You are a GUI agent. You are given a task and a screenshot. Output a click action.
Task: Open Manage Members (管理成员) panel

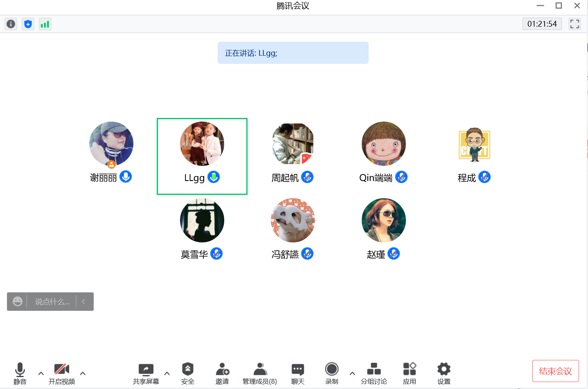(260, 373)
